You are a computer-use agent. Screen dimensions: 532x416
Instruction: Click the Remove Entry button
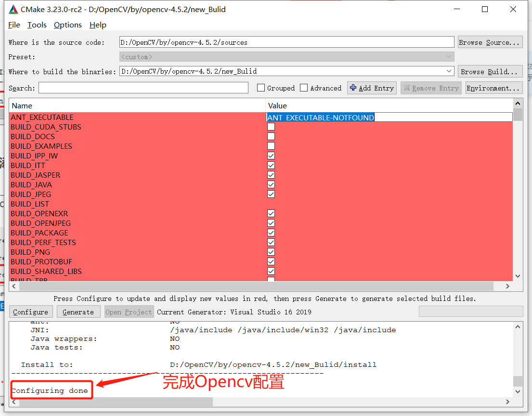pyautogui.click(x=431, y=88)
